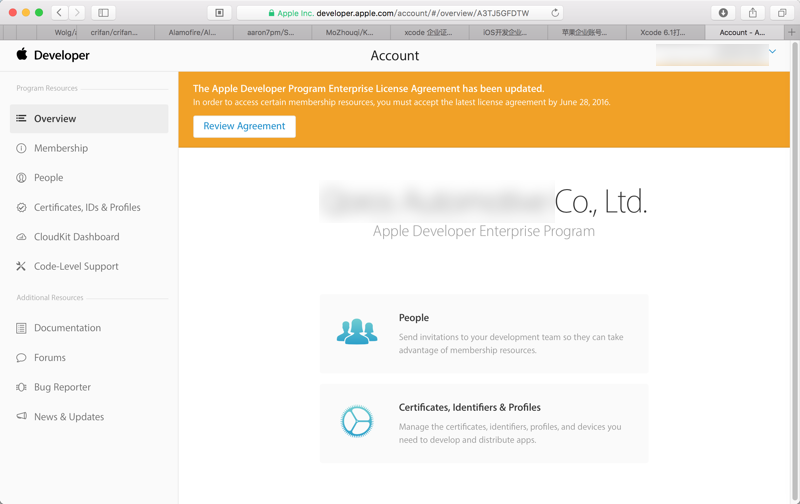Image resolution: width=800 pixels, height=504 pixels.
Task: Open CloudKit Dashboard link
Action: [77, 237]
